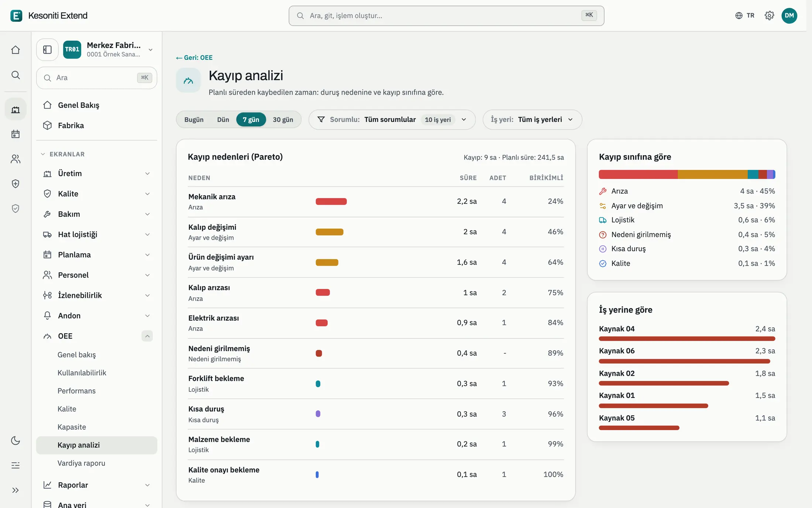This screenshot has width=812, height=508.
Task: Click the Kesoniti Extend logo
Action: pyautogui.click(x=49, y=16)
